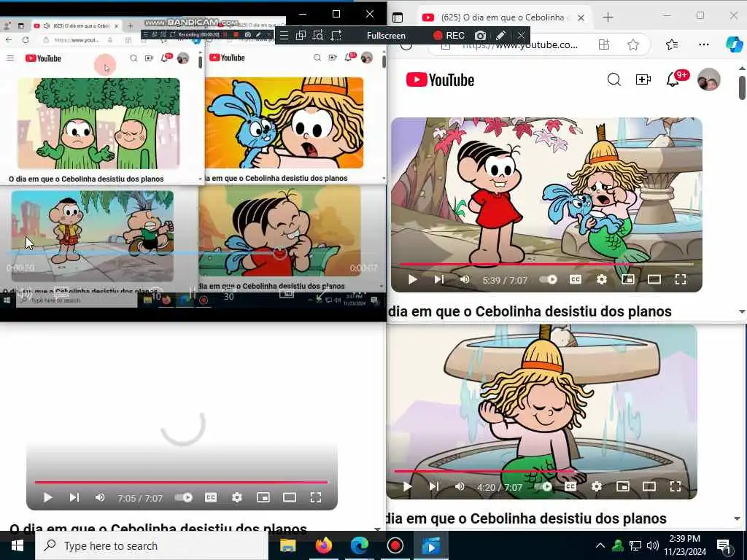Enter full screen on the 7:05 player
The width and height of the screenshot is (747, 560).
[x=315, y=497]
